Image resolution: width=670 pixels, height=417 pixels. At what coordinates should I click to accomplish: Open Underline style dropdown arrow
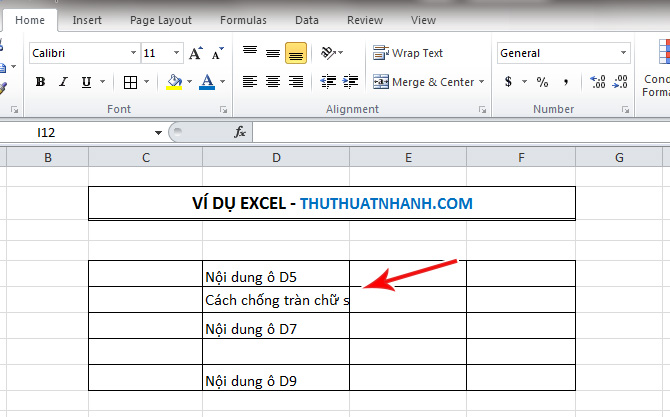coord(103,82)
